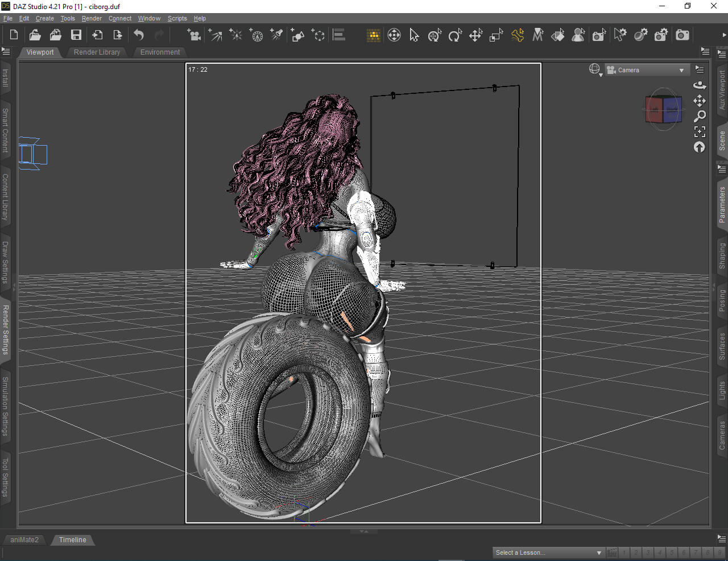The height and width of the screenshot is (561, 728).
Task: Open the Render menu
Action: pos(92,18)
